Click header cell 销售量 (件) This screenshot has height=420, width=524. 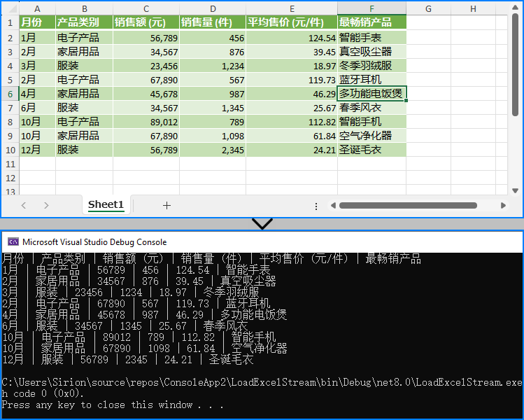tap(213, 22)
